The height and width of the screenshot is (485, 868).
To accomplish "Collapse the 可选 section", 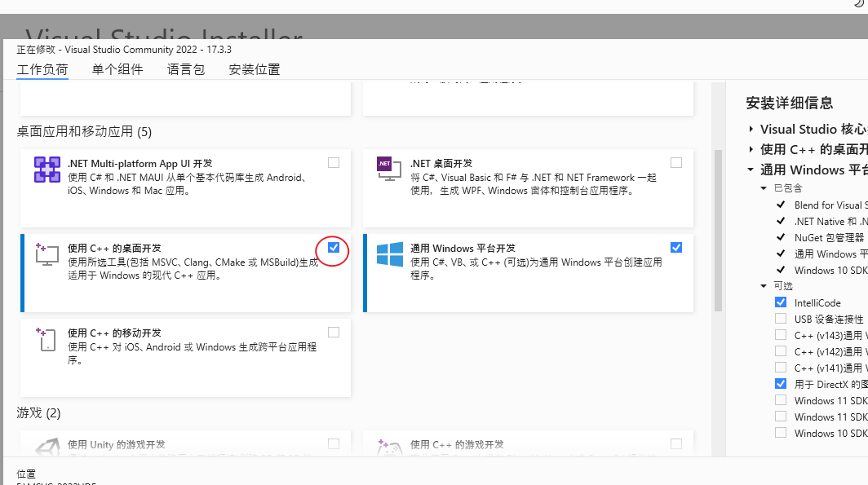I will point(764,286).
